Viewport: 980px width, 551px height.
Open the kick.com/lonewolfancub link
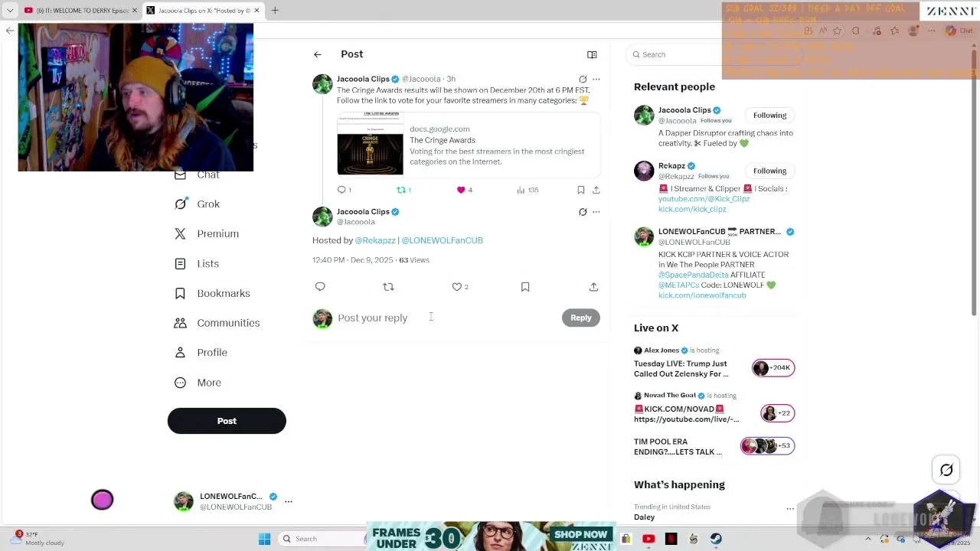(x=702, y=295)
